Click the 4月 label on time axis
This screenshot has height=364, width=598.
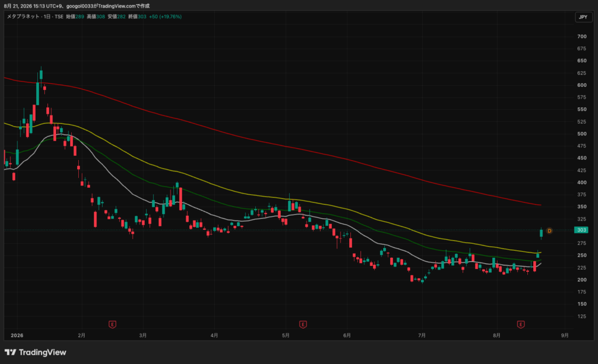coord(214,335)
